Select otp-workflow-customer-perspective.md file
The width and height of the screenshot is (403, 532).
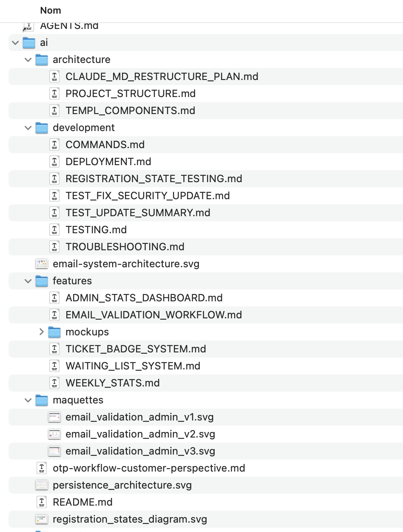(149, 468)
